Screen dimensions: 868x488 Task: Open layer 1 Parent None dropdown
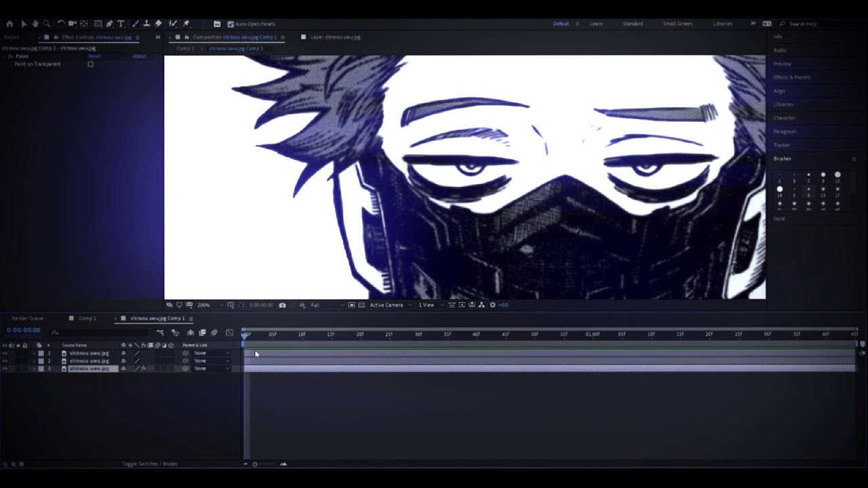tap(212, 353)
